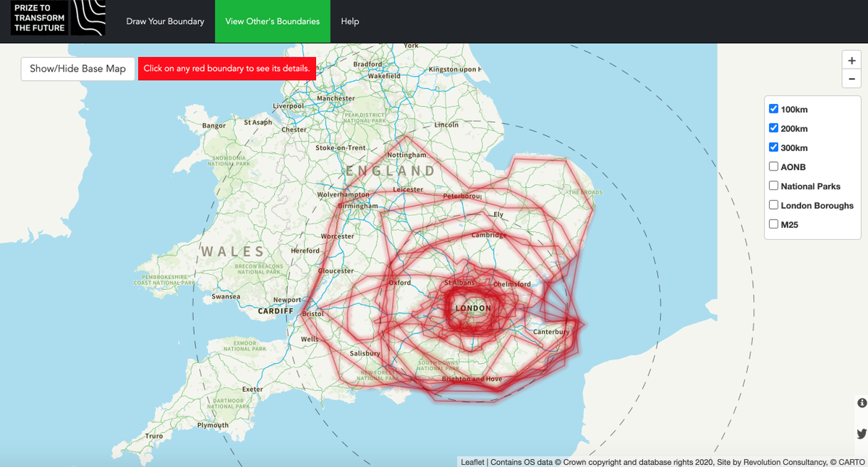Image resolution: width=868 pixels, height=467 pixels.
Task: Click the St Asaph label
Action: [x=258, y=123]
